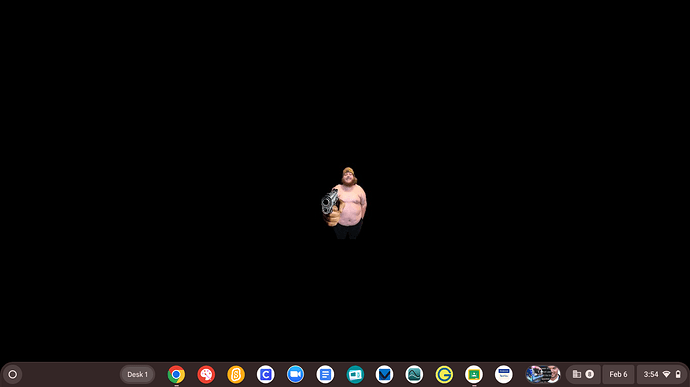Open the blue V-shaped app icon
Image resolution: width=690 pixels, height=387 pixels.
tap(385, 375)
